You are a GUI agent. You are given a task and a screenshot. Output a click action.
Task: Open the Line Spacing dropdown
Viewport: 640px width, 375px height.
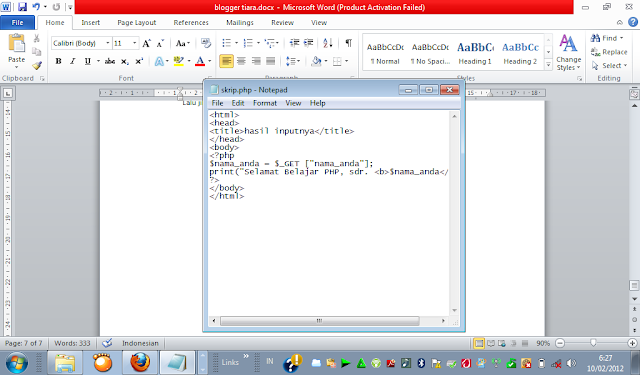point(293,61)
